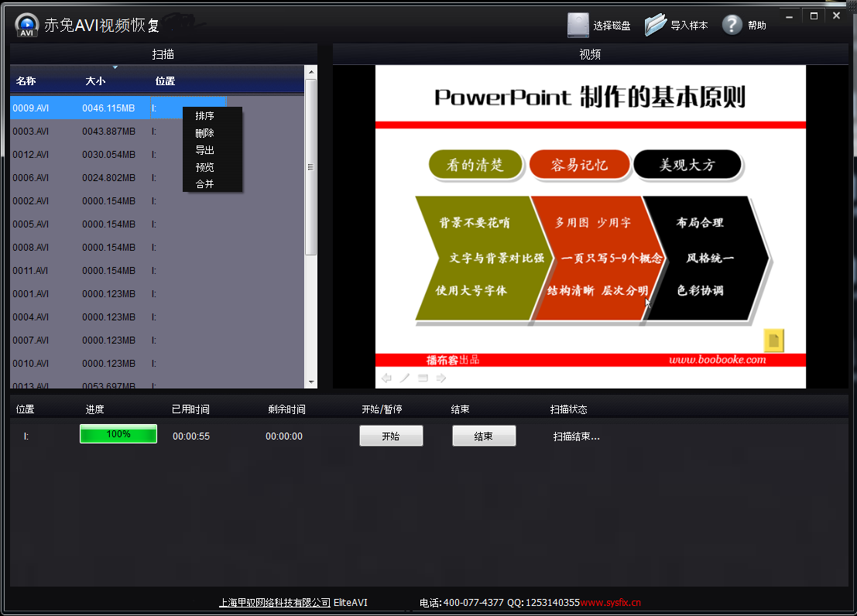Click the AVI app logo icon
The image size is (857, 616).
click(x=27, y=25)
